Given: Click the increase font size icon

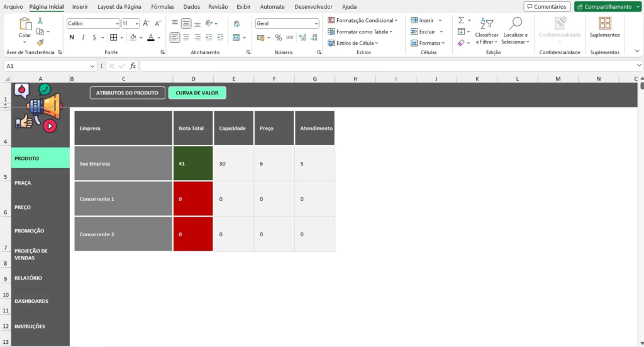Looking at the screenshot, I should point(146,23).
